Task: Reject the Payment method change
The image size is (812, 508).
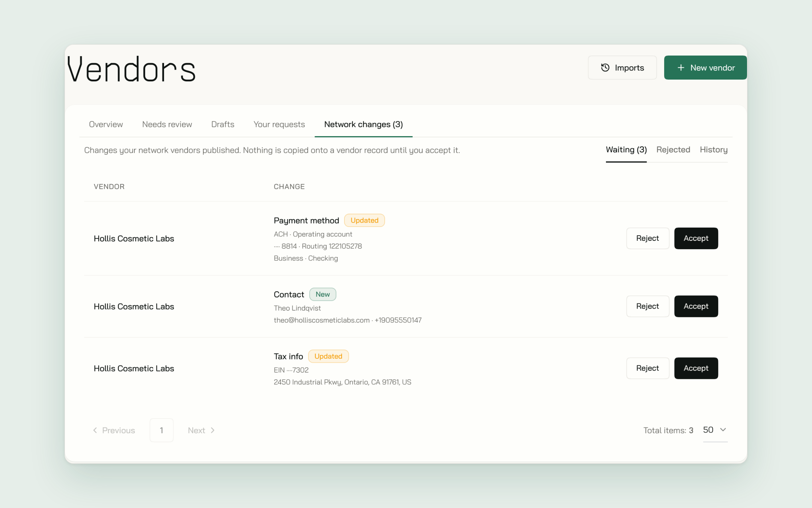Action: (x=648, y=238)
